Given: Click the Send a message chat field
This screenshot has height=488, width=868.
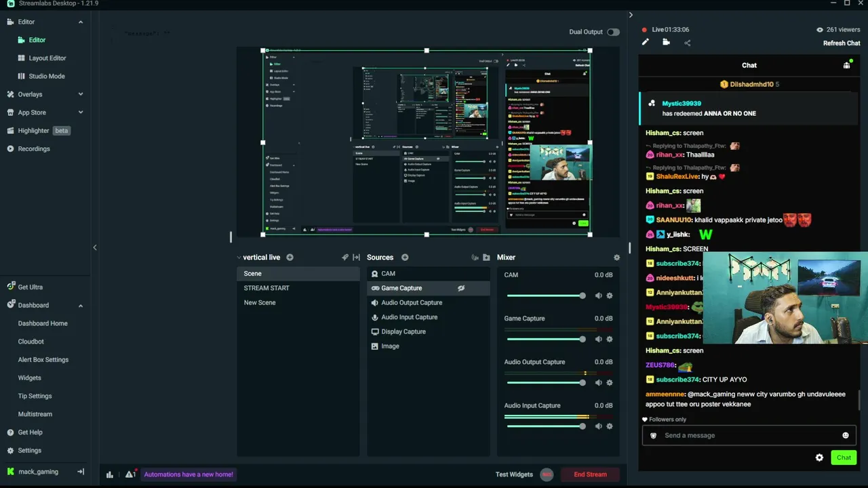Looking at the screenshot, I should [749, 435].
